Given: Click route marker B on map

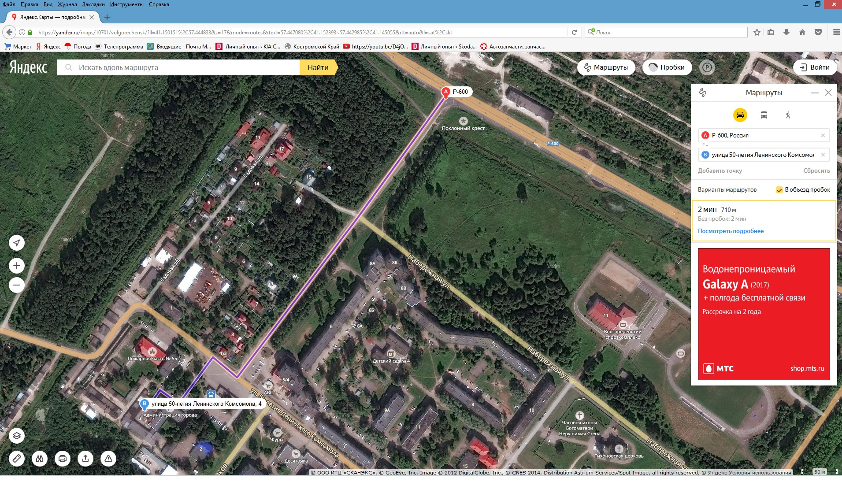Looking at the screenshot, I should (144, 404).
